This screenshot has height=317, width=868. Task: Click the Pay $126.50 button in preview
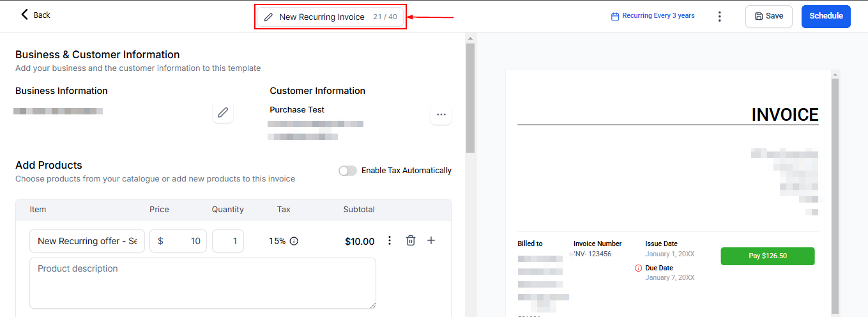pyautogui.click(x=768, y=256)
